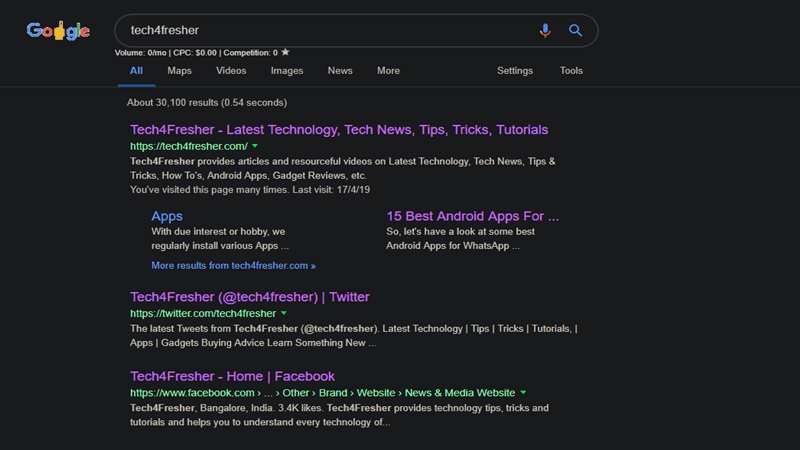Image resolution: width=800 pixels, height=450 pixels.
Task: Expand dropdown arrow beside tech4fresher.com URL
Action: tap(255, 146)
